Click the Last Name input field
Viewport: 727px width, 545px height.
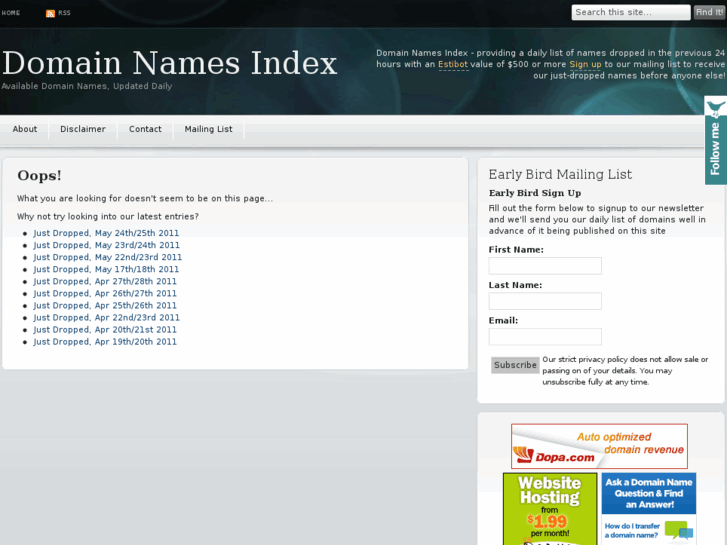[545, 301]
